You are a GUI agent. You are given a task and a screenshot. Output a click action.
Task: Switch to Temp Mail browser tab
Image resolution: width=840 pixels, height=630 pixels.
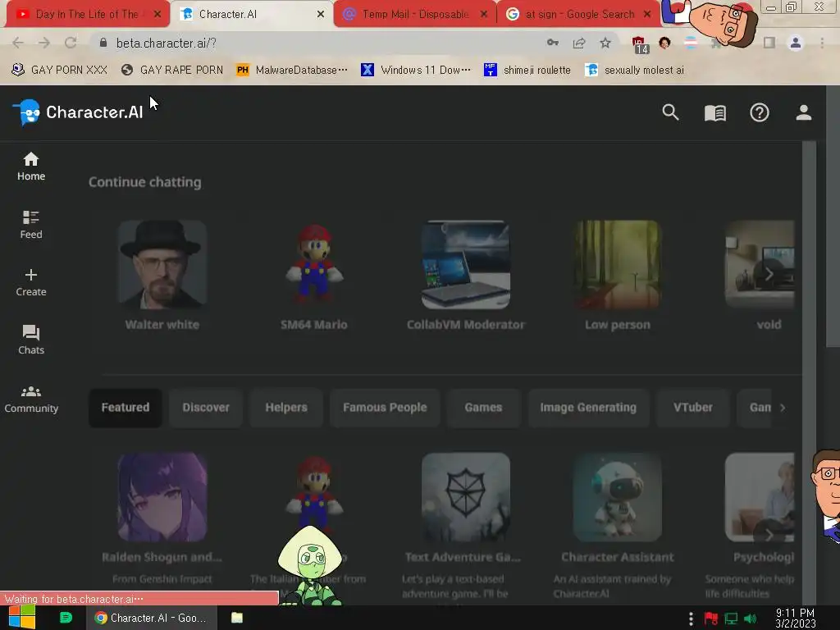coord(415,15)
